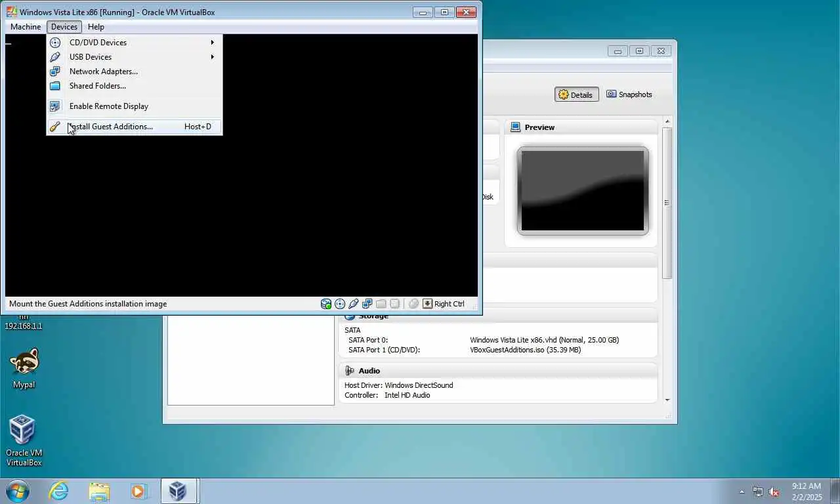Click 'Windows Vista Lite x86.vhd (Normal, 25.00 GB)' value
Image resolution: width=840 pixels, height=504 pixels.
point(545,340)
